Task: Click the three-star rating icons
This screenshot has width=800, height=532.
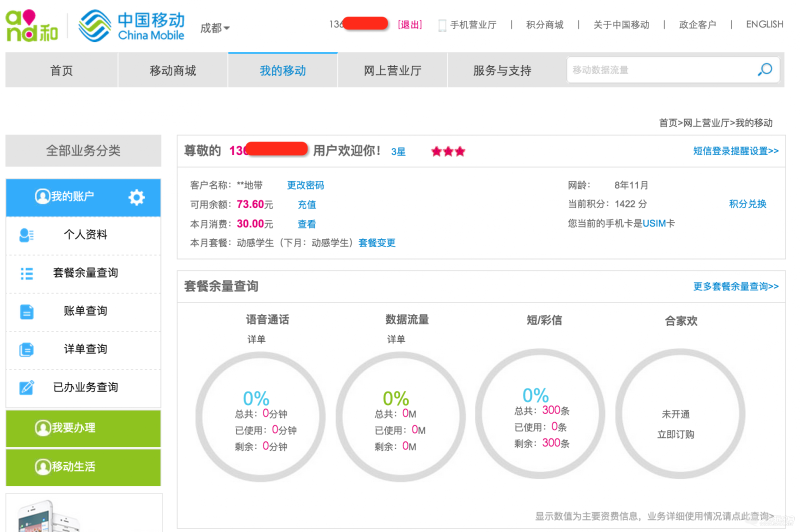Action: coord(448,151)
